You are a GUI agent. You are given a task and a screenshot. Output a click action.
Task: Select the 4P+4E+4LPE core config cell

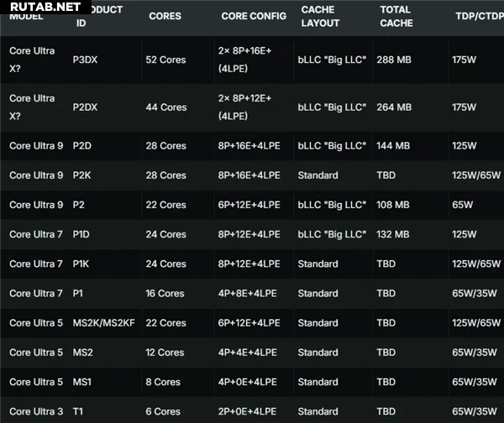click(249, 352)
